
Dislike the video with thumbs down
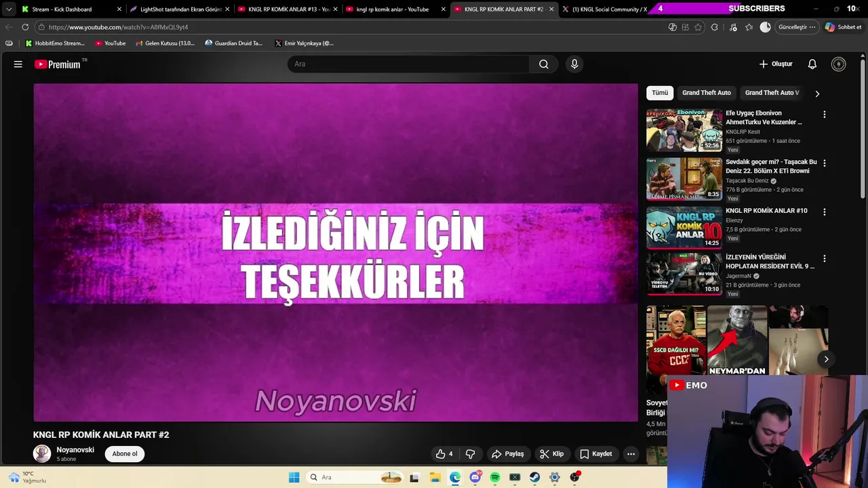471,454
